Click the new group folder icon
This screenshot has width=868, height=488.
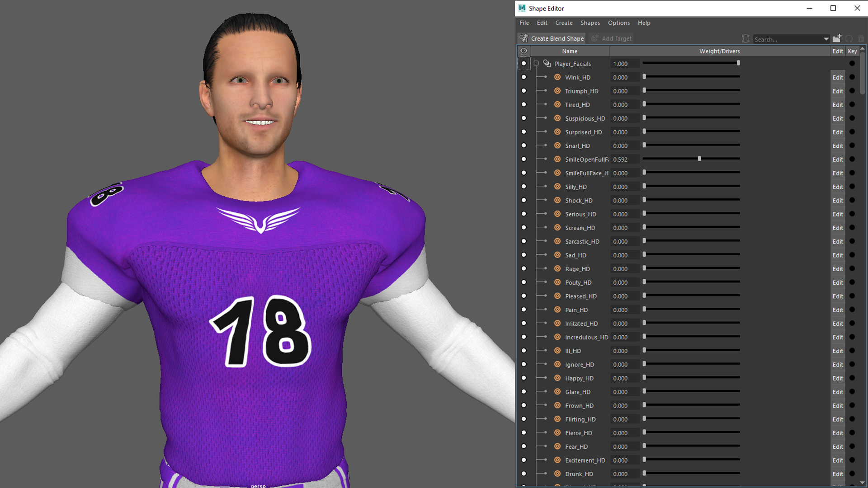click(x=837, y=38)
